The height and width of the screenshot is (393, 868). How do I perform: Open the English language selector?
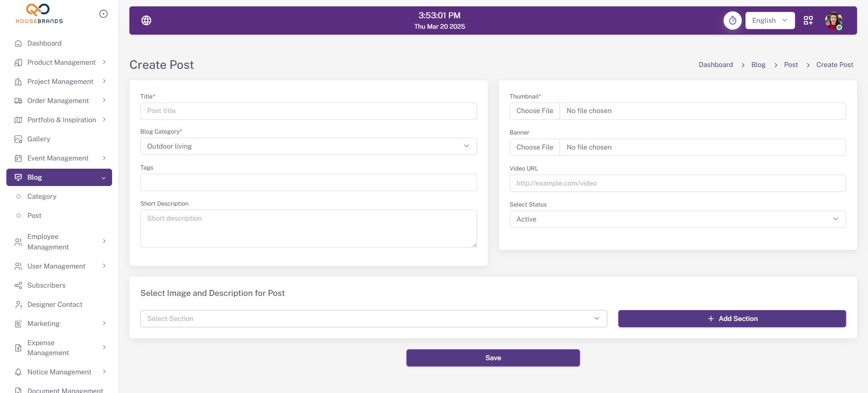pos(770,21)
